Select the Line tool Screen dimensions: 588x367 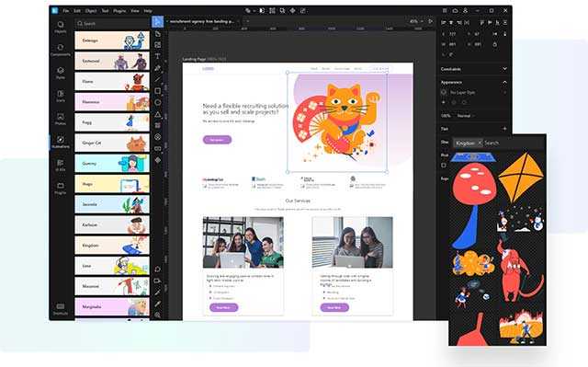pyautogui.click(x=157, y=79)
